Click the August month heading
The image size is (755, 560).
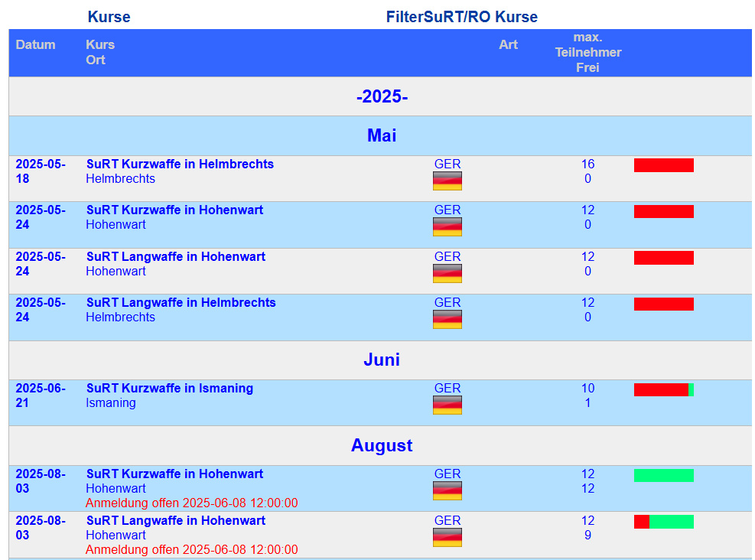382,445
